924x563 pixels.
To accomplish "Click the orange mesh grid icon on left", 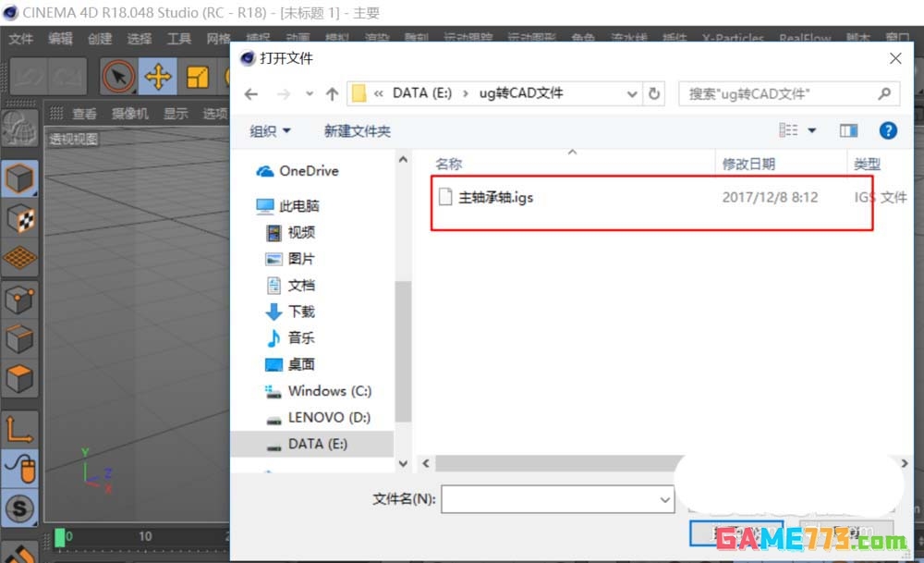I will (x=20, y=258).
